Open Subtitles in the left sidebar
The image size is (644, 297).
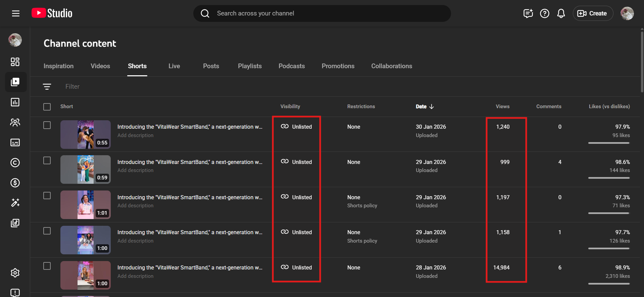15,142
